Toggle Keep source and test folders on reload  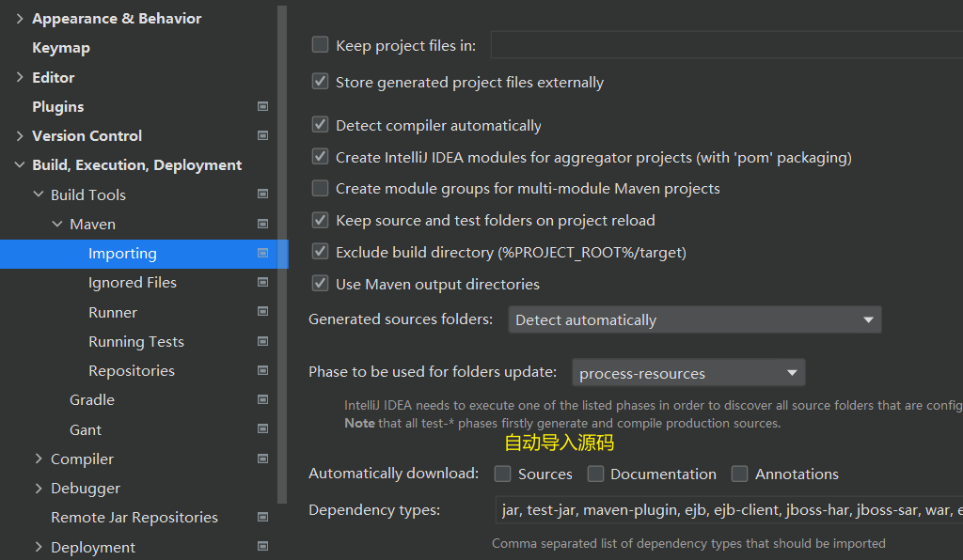320,220
